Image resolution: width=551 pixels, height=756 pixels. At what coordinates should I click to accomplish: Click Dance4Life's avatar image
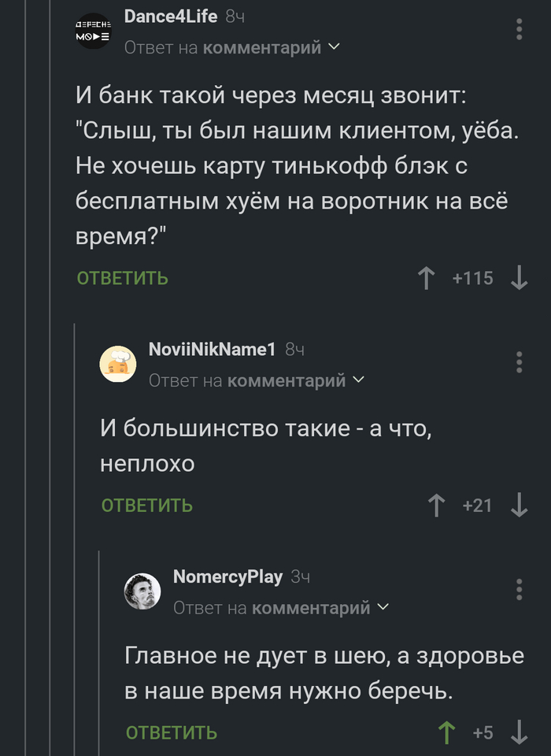click(94, 32)
